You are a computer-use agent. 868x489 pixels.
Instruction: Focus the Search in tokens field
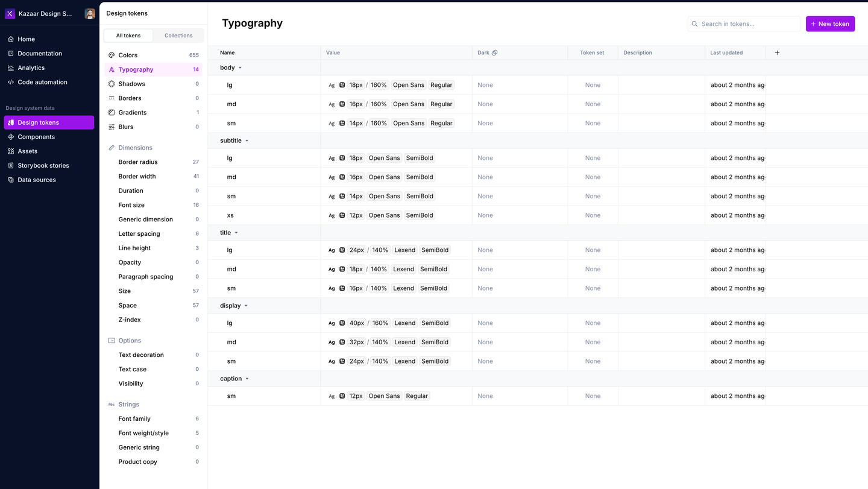click(744, 24)
